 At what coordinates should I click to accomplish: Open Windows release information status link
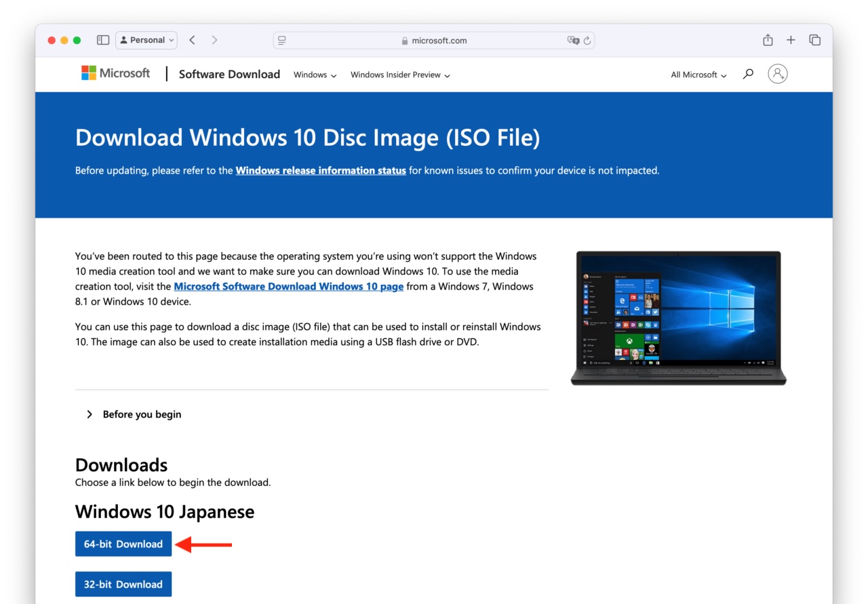coord(321,171)
